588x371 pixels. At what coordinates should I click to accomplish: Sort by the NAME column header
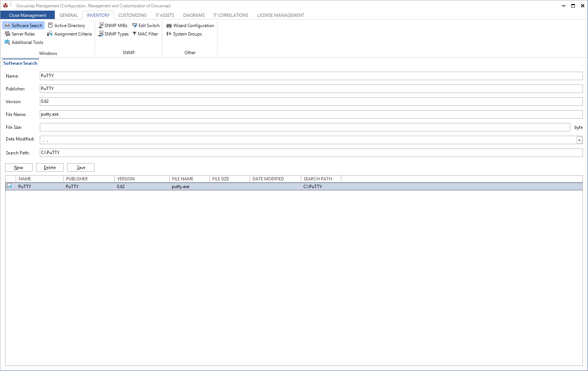(39, 179)
